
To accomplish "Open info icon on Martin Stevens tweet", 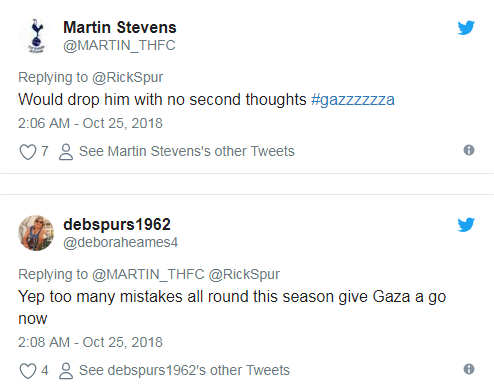I will 469,150.
